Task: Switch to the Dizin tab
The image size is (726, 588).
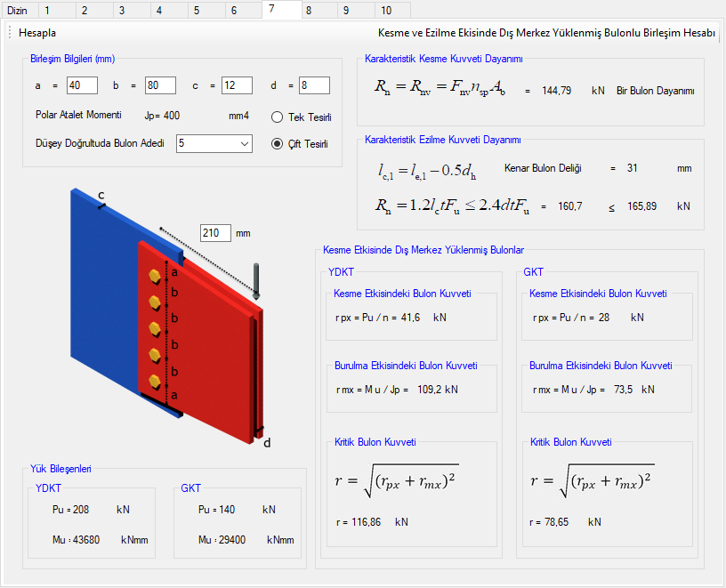Action: tap(18, 10)
